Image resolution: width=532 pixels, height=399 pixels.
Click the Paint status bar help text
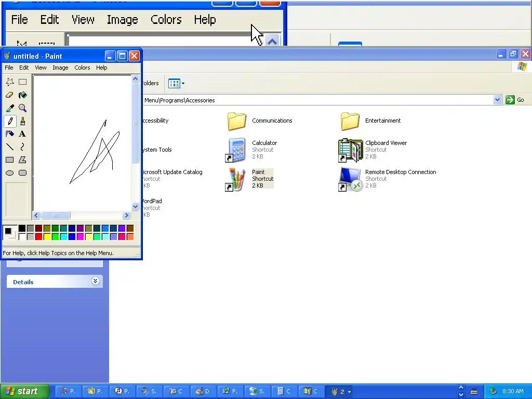(x=58, y=253)
